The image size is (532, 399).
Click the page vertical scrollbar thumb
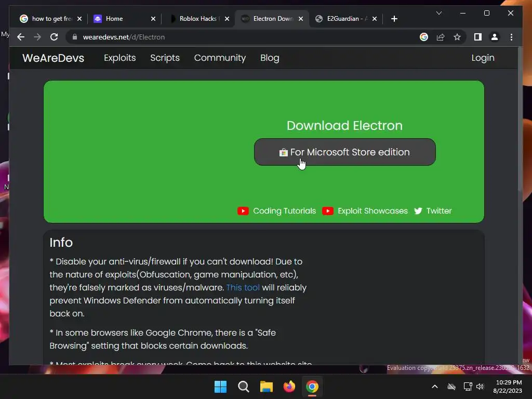(521, 119)
